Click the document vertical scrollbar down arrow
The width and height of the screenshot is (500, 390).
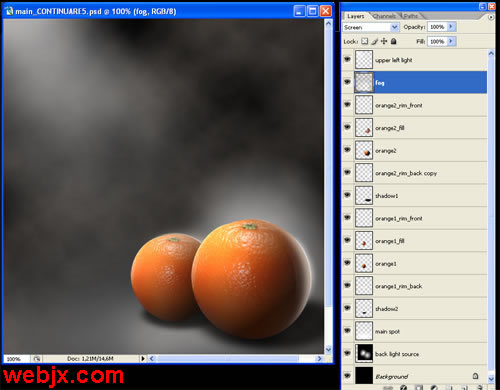tap(328, 349)
